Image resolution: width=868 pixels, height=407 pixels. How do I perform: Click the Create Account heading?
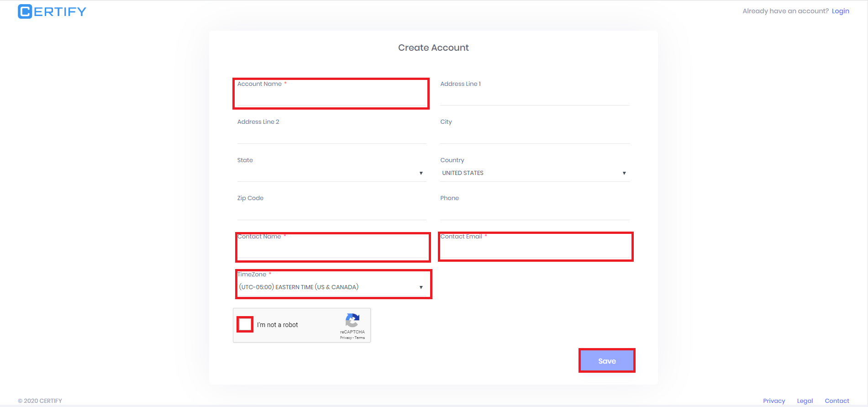coord(433,48)
